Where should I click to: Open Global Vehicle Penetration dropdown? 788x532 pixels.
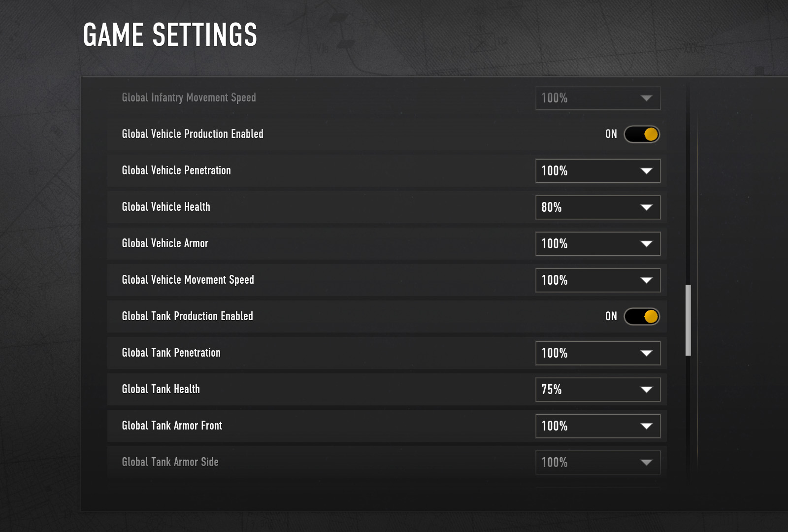click(597, 171)
